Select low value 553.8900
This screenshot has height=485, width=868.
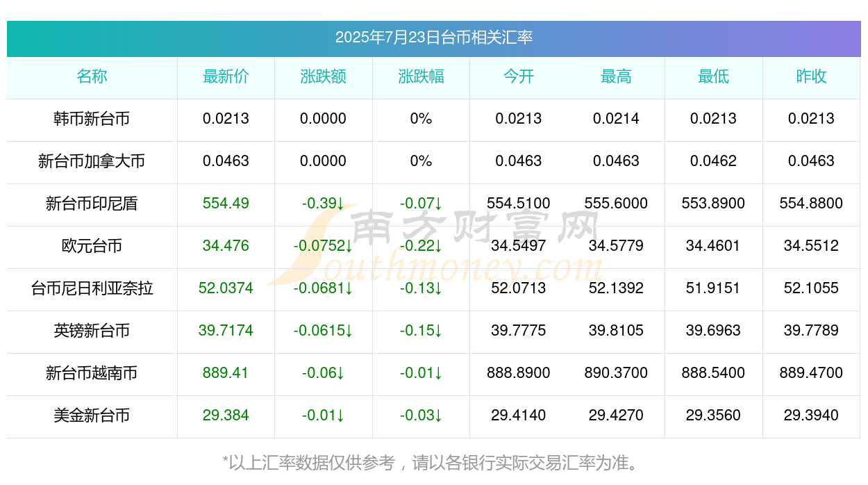713,204
